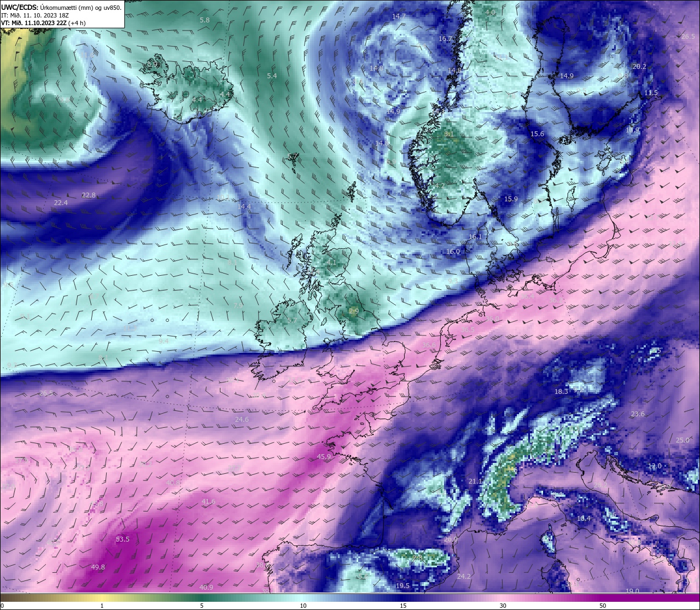The width and height of the screenshot is (700, 610).
Task: Click the 15.9 value label
Action: 511,199
